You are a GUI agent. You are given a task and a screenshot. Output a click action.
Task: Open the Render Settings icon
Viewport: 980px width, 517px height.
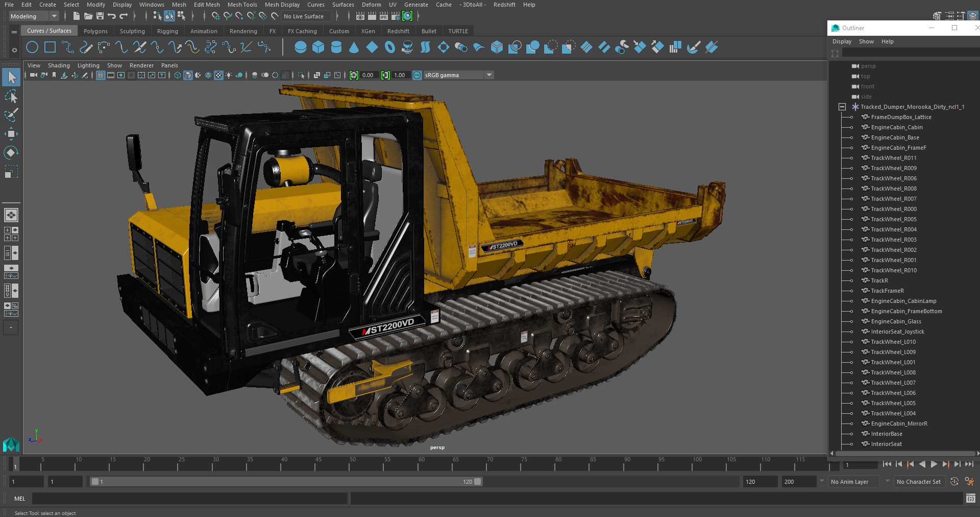pos(396,16)
